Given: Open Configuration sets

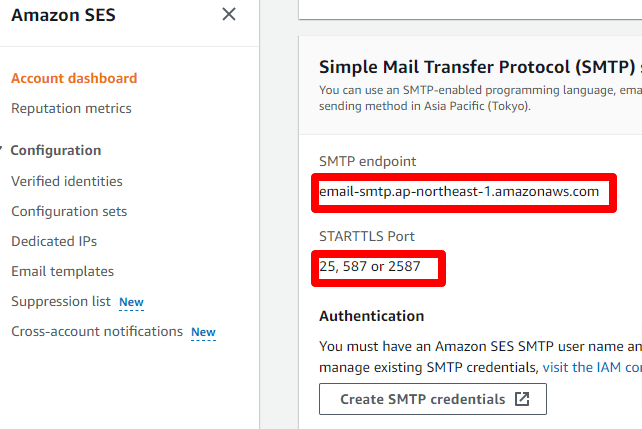Looking at the screenshot, I should [69, 211].
